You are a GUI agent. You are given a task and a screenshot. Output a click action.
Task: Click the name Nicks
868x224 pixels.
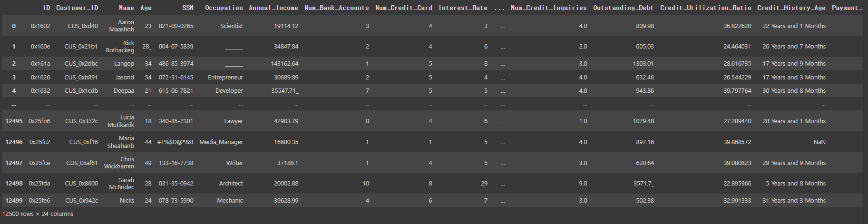coord(127,201)
